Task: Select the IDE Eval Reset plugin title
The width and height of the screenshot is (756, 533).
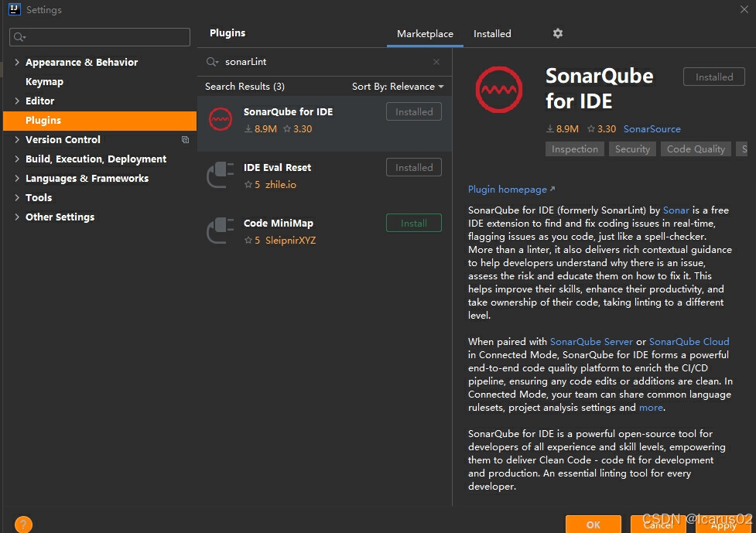Action: (277, 167)
